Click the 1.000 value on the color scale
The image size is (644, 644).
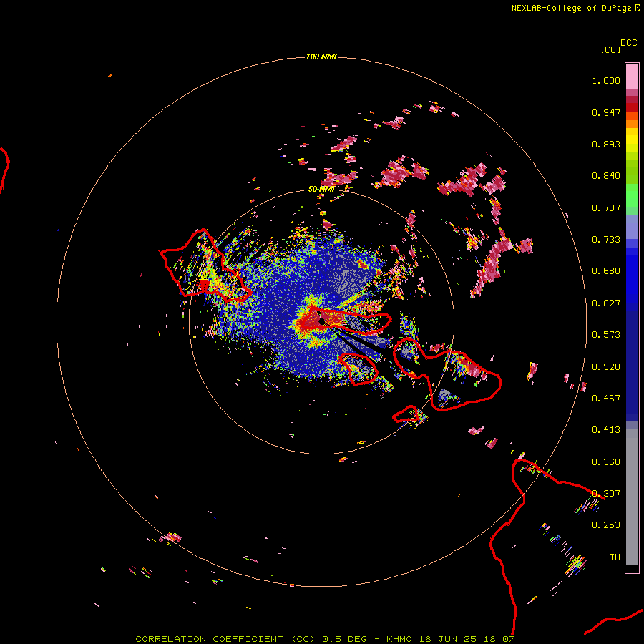606,81
